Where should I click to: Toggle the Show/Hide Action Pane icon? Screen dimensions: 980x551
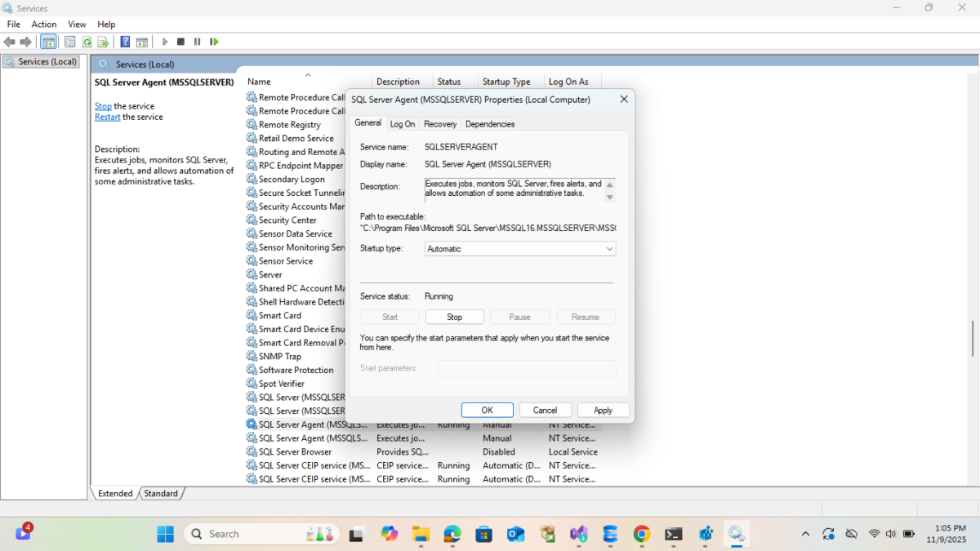tap(141, 42)
